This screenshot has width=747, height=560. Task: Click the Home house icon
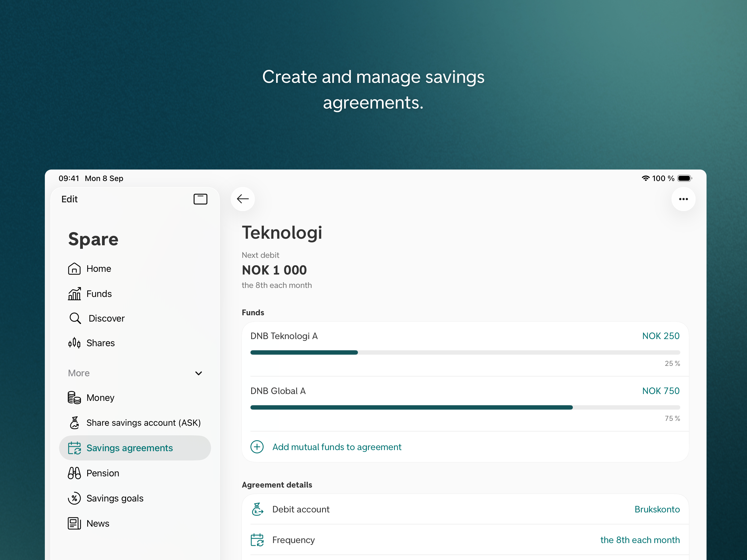[x=74, y=269]
